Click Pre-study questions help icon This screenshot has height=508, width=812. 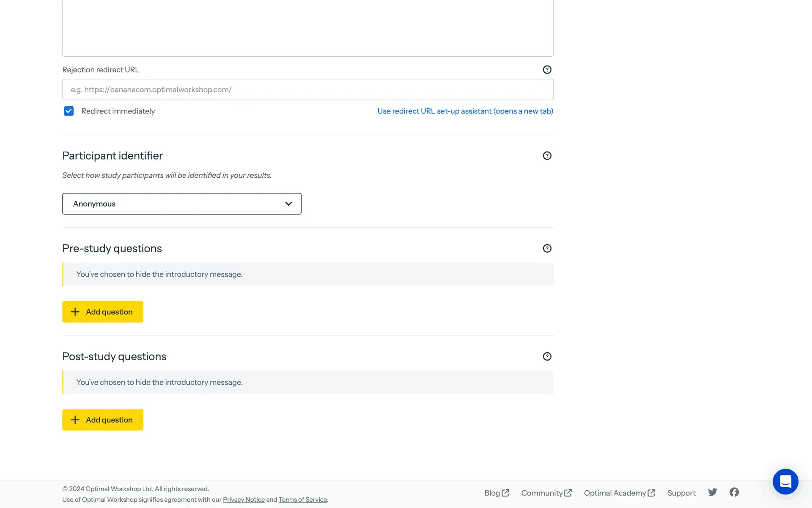click(x=547, y=248)
